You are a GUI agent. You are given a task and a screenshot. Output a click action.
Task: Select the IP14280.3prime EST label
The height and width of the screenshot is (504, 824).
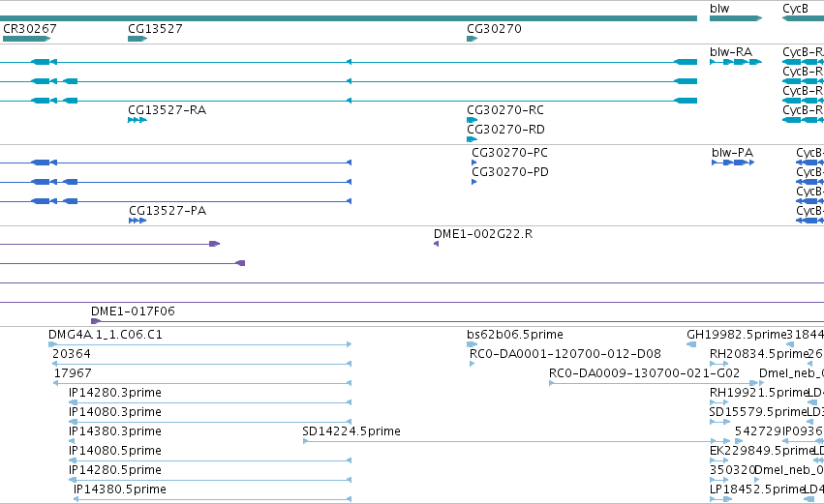point(115,393)
